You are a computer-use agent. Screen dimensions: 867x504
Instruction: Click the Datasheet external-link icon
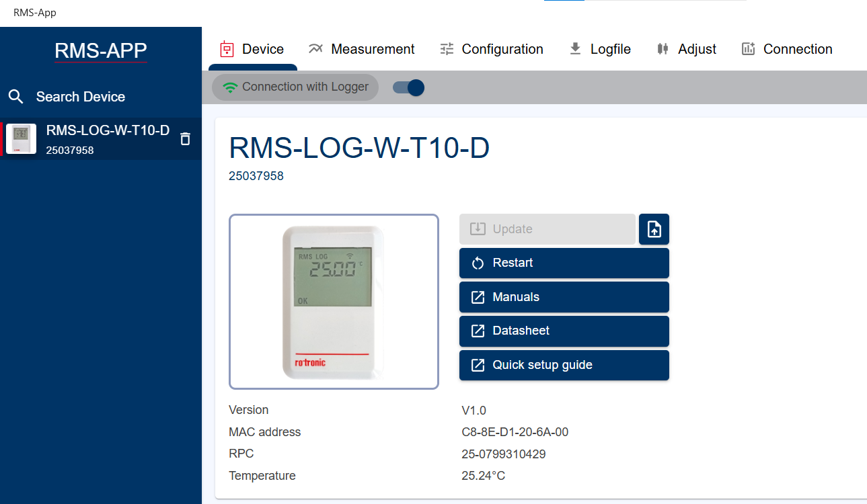point(478,331)
